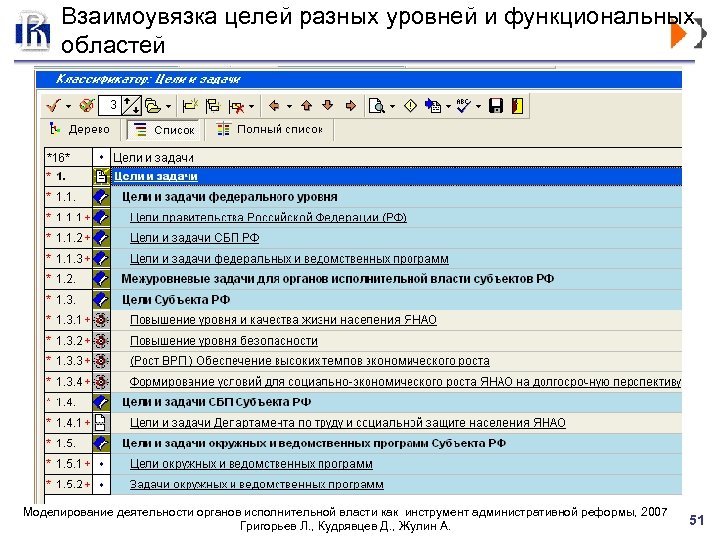Click the blue book icon in row 1.1.
The image size is (720, 540).
101,197
